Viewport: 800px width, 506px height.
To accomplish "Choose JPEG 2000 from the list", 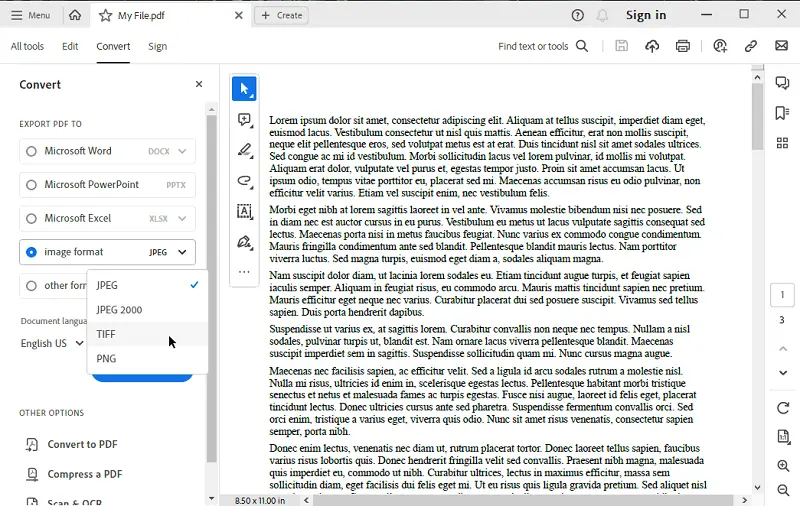I will tap(147, 310).
